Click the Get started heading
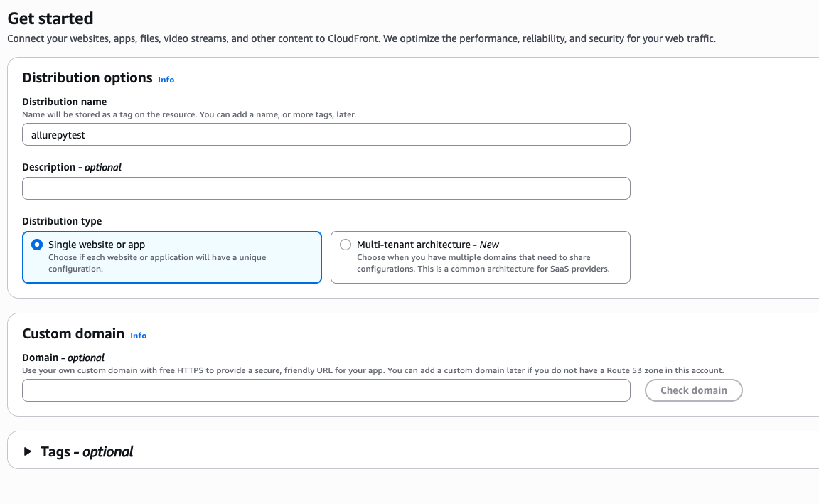The image size is (819, 504). point(50,18)
